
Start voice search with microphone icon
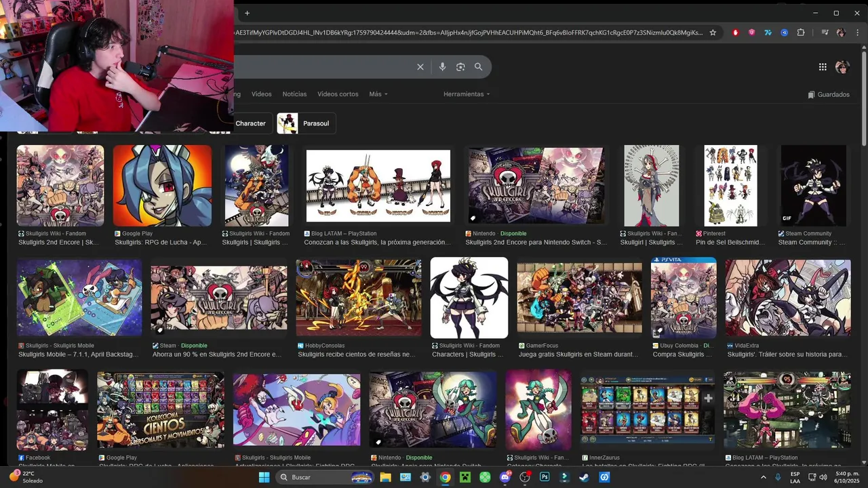[x=442, y=67]
